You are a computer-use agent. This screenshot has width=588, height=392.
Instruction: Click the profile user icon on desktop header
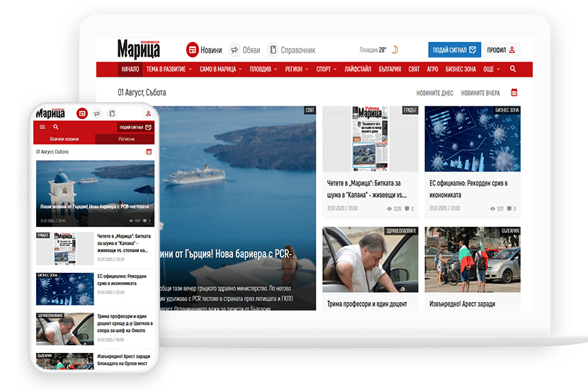tap(512, 50)
